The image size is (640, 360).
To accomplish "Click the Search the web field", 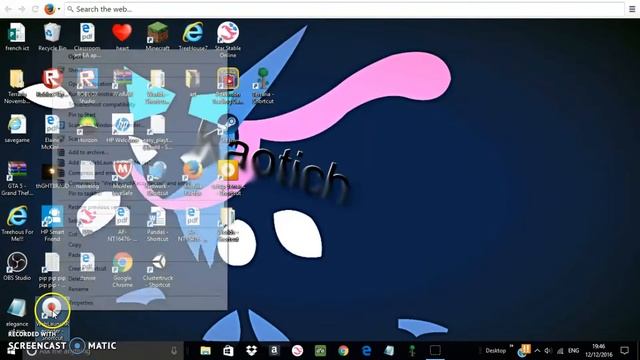I will pyautogui.click(x=344, y=9).
